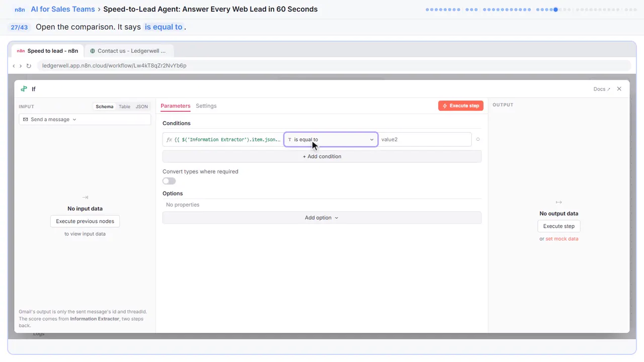Expand the Add option dropdown

pos(321,218)
